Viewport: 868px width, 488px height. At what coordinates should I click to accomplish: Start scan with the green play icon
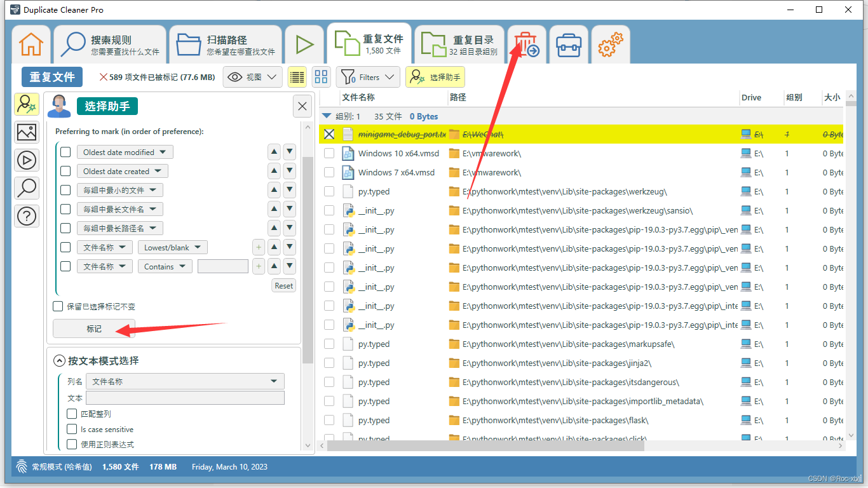point(305,44)
